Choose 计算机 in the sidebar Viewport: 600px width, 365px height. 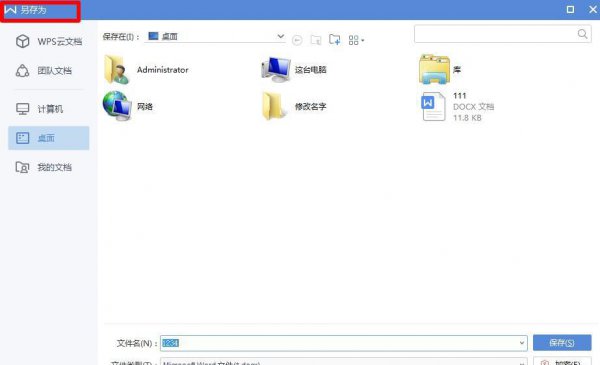49,109
